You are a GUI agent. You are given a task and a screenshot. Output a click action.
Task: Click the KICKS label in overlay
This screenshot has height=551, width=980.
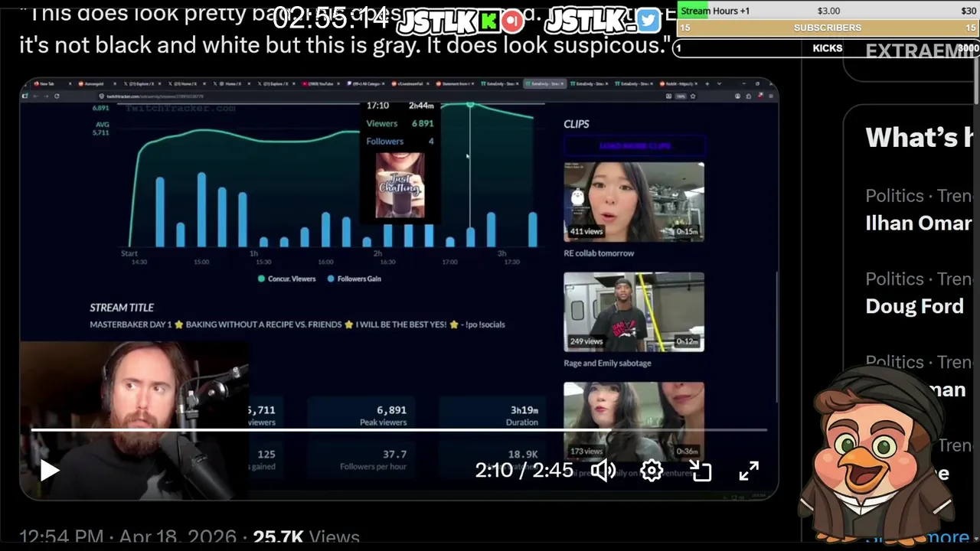click(828, 47)
